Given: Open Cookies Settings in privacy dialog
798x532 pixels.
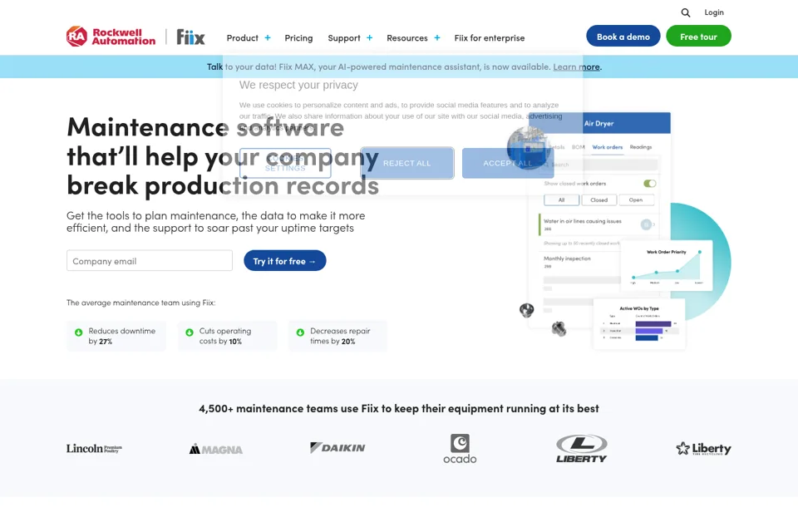Looking at the screenshot, I should [285, 163].
